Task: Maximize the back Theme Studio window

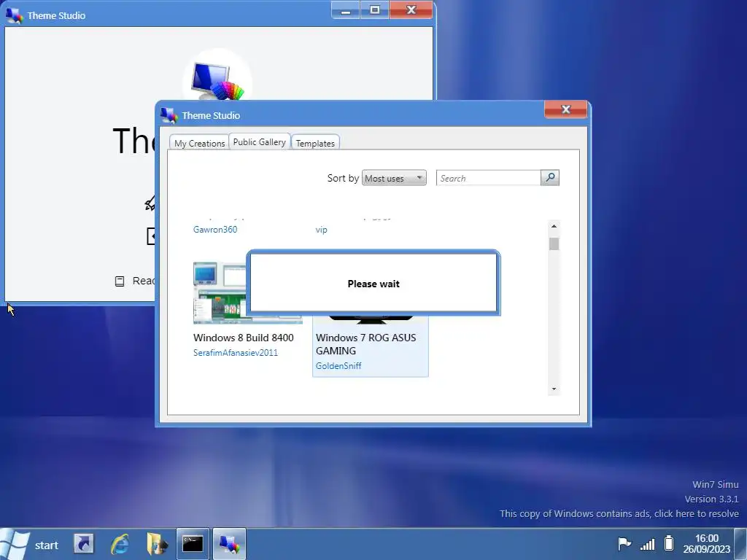Action: coord(375,10)
